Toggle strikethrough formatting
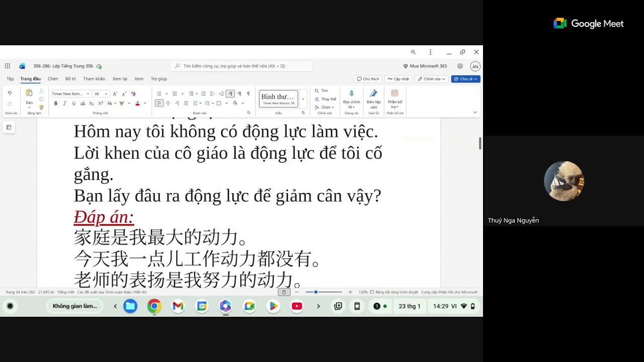The image size is (644, 362). (x=83, y=104)
